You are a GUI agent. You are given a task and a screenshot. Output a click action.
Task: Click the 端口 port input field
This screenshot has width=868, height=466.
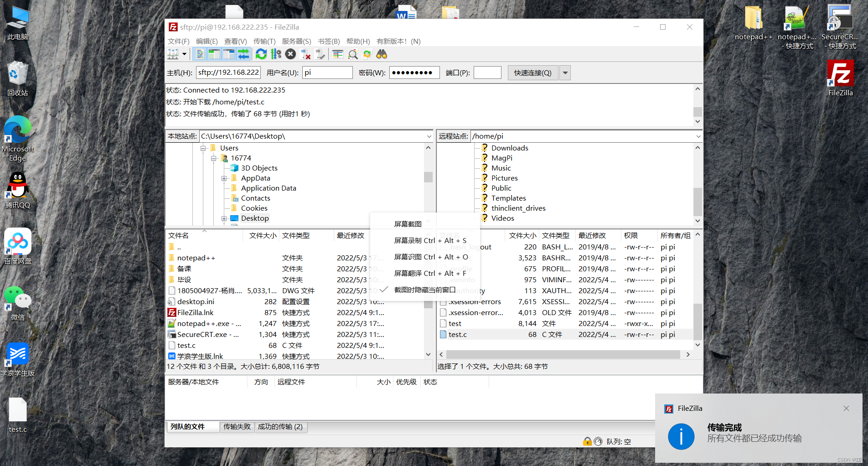point(487,72)
